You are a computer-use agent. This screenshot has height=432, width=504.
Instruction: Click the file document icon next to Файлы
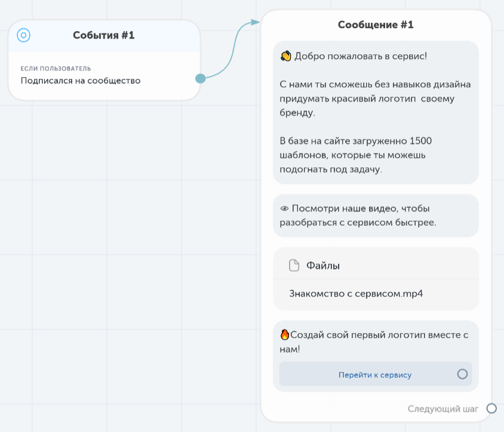[x=294, y=265]
